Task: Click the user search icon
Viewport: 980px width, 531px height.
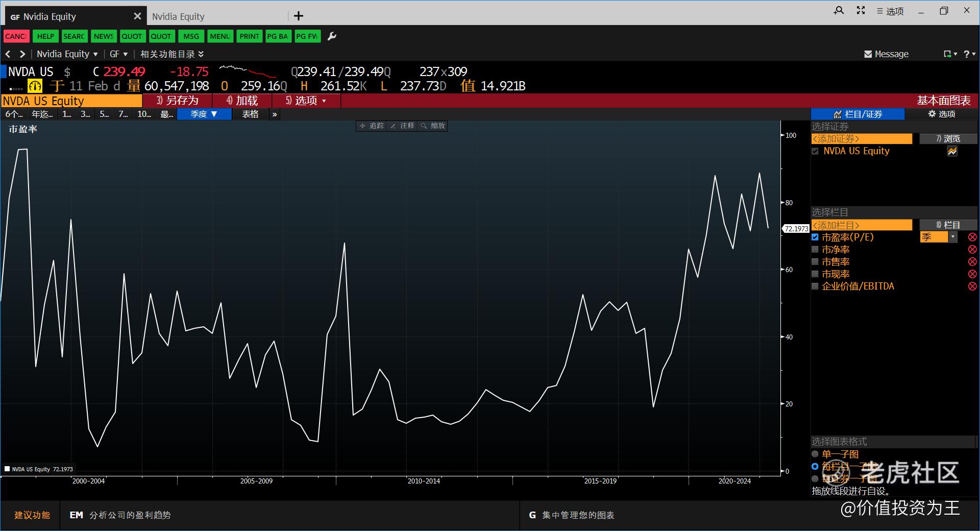Action: [x=839, y=11]
